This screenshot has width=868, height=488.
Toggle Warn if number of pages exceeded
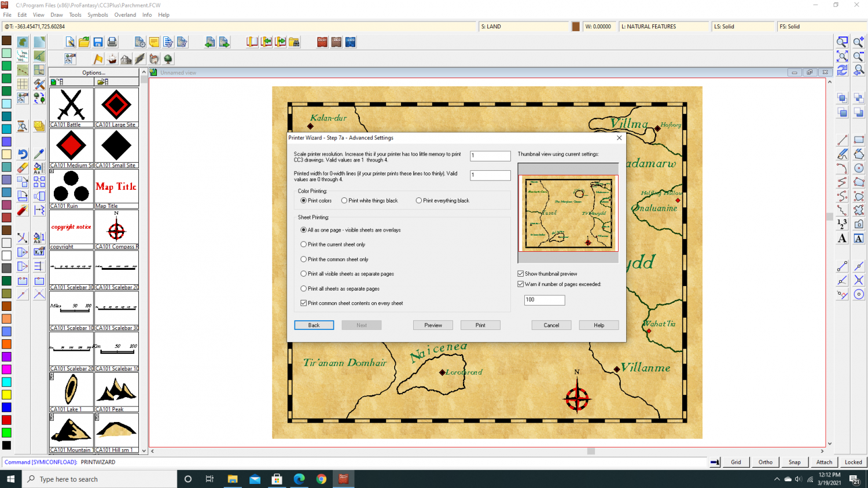coord(559,284)
